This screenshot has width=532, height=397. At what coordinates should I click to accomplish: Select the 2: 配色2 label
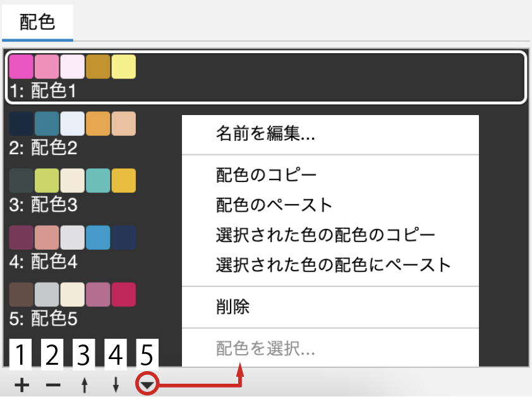(x=43, y=148)
